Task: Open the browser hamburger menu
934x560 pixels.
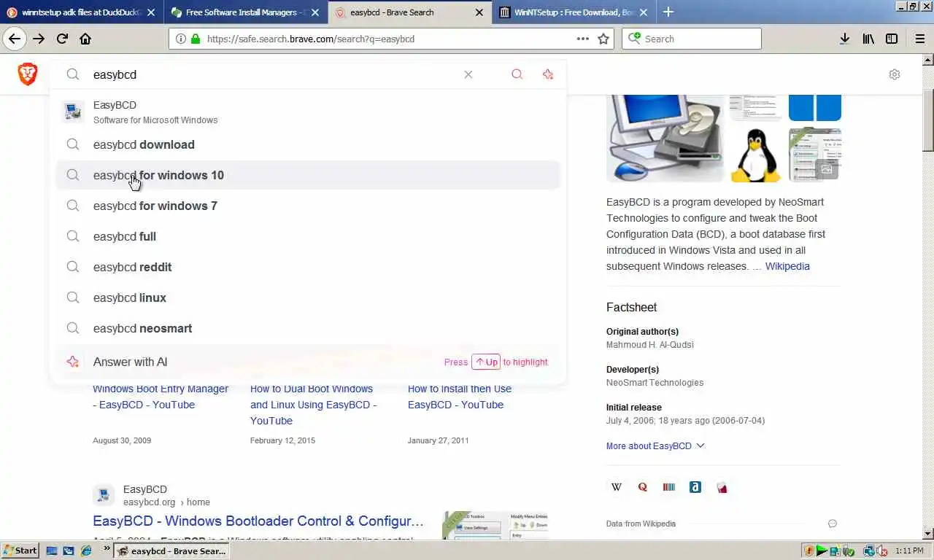Action: click(x=919, y=39)
